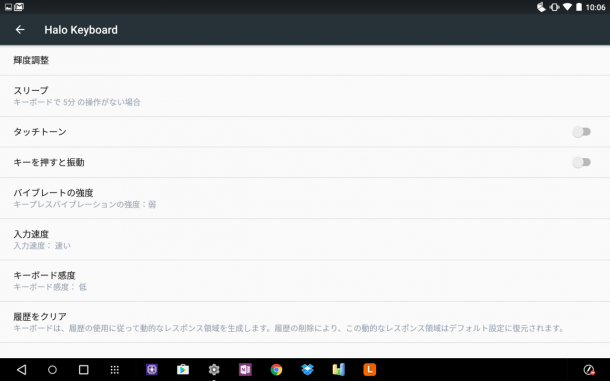Turn on キーを押すと振動 switch
Viewport: 610px width, 381px height.
pyautogui.click(x=582, y=162)
